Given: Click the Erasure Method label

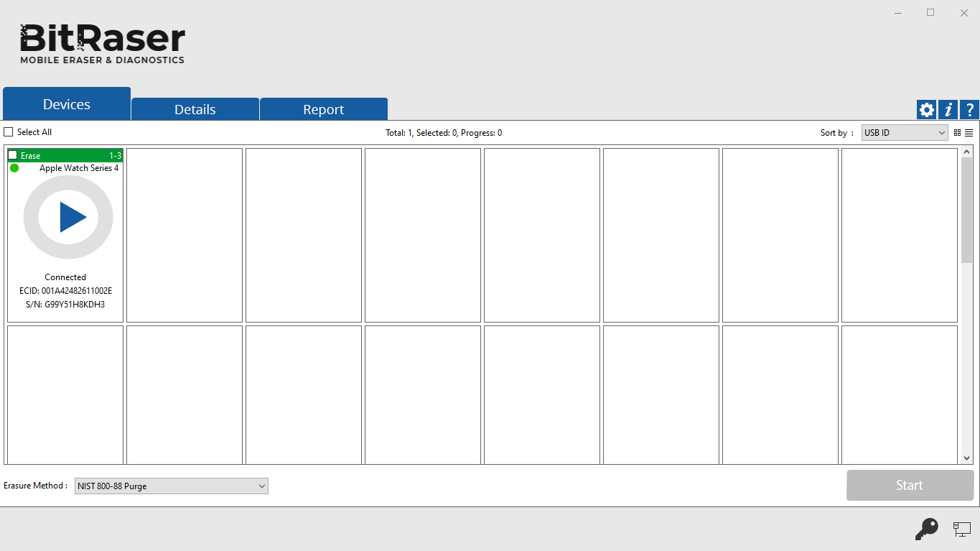Looking at the screenshot, I should (36, 486).
